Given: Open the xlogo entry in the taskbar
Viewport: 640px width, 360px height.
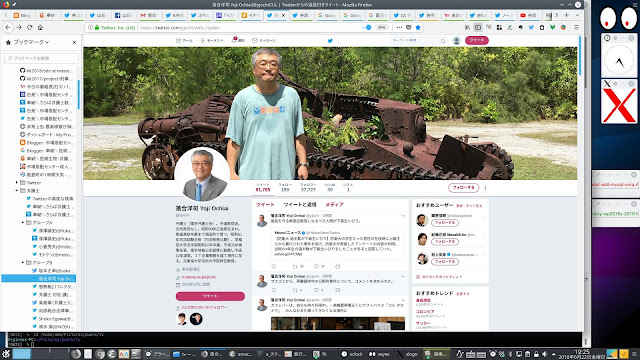Looking at the screenshot, I should click(x=409, y=354).
